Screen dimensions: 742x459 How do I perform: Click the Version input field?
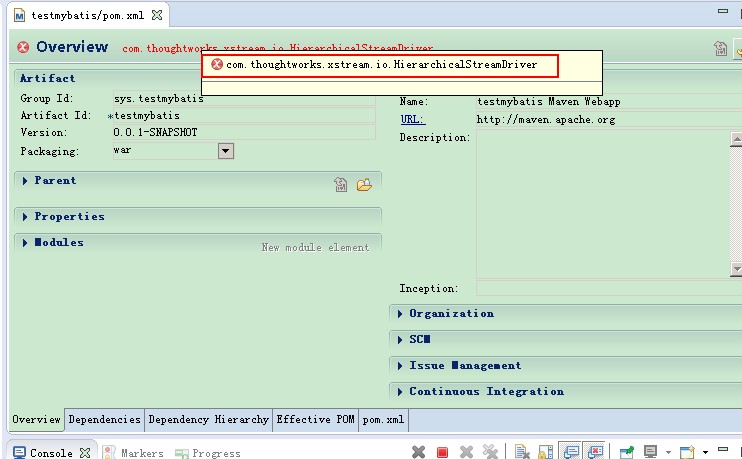click(244, 132)
